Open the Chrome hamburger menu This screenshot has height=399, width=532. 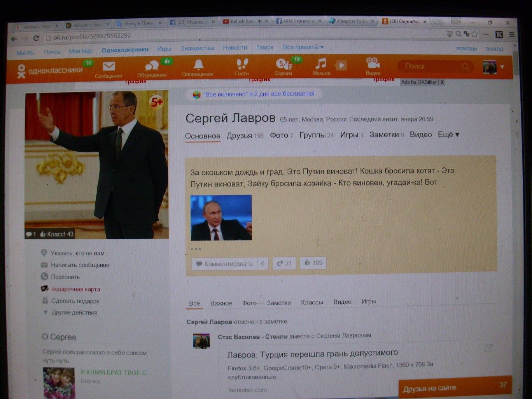click(512, 35)
